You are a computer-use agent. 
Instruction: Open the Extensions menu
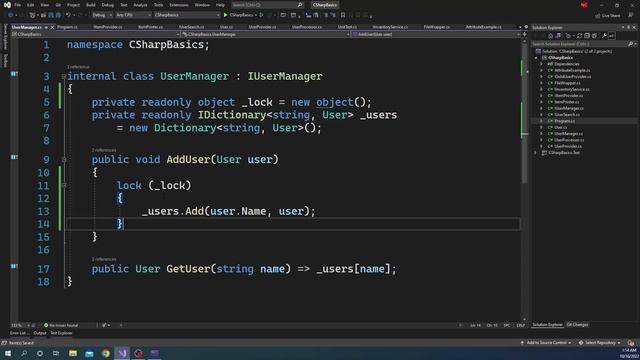[x=179, y=5]
